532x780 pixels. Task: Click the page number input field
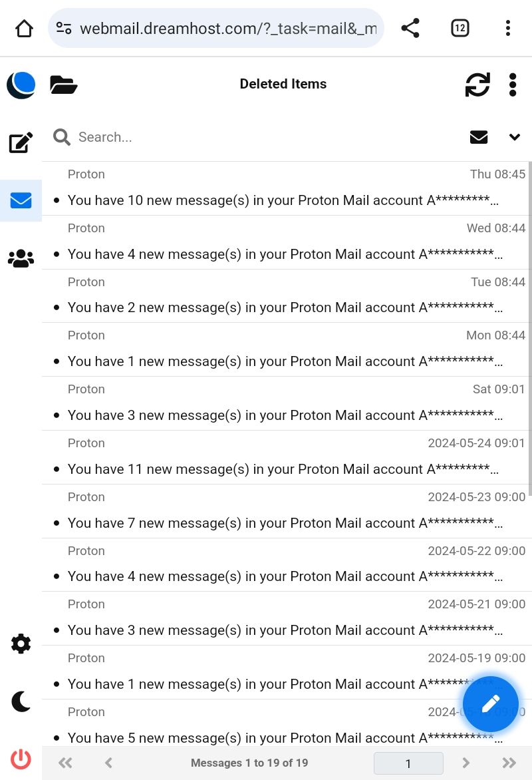click(408, 763)
